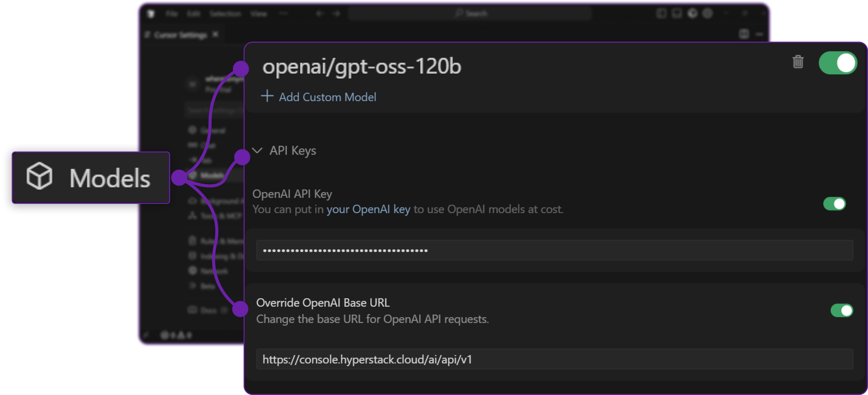Click the back navigation arrow in the title bar

pyautogui.click(x=319, y=13)
